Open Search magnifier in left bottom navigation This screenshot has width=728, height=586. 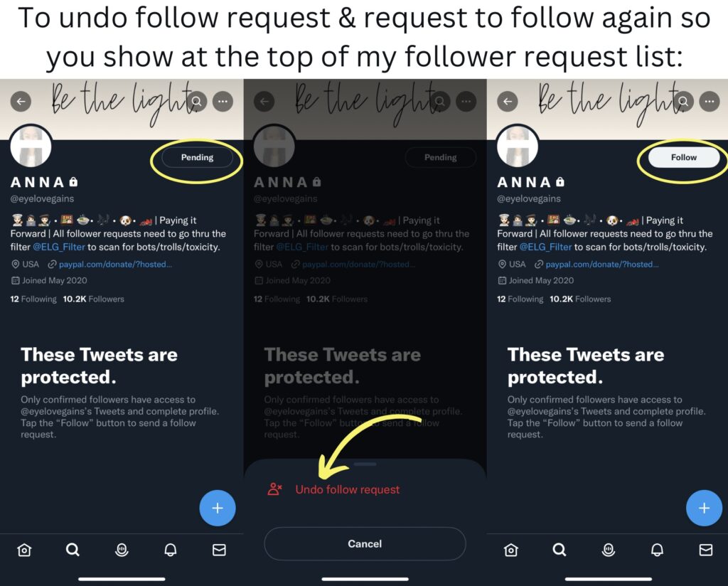73,550
